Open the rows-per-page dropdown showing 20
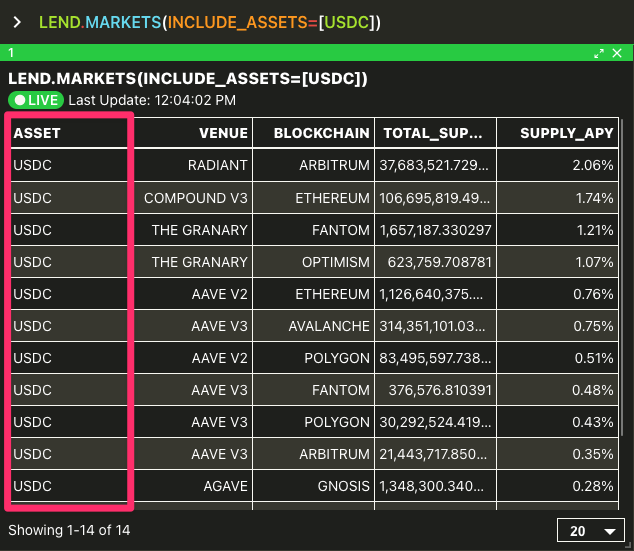 (590, 530)
